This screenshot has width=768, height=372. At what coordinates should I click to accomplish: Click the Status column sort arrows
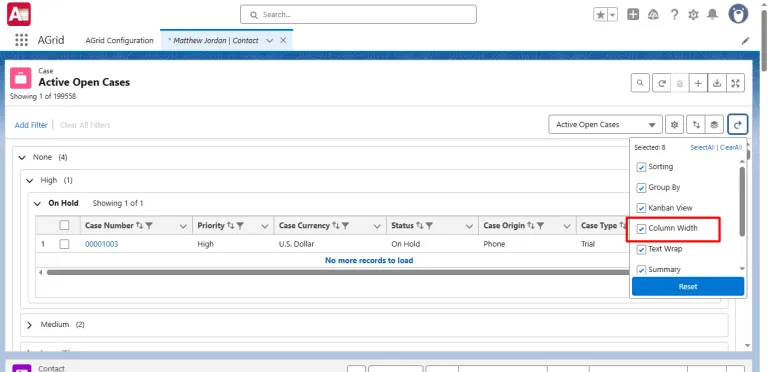pos(420,226)
